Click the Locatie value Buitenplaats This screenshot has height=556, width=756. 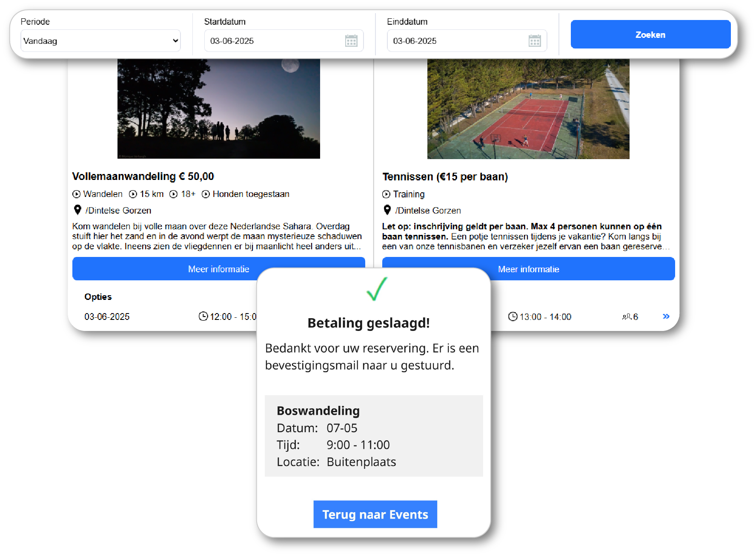pos(361,462)
